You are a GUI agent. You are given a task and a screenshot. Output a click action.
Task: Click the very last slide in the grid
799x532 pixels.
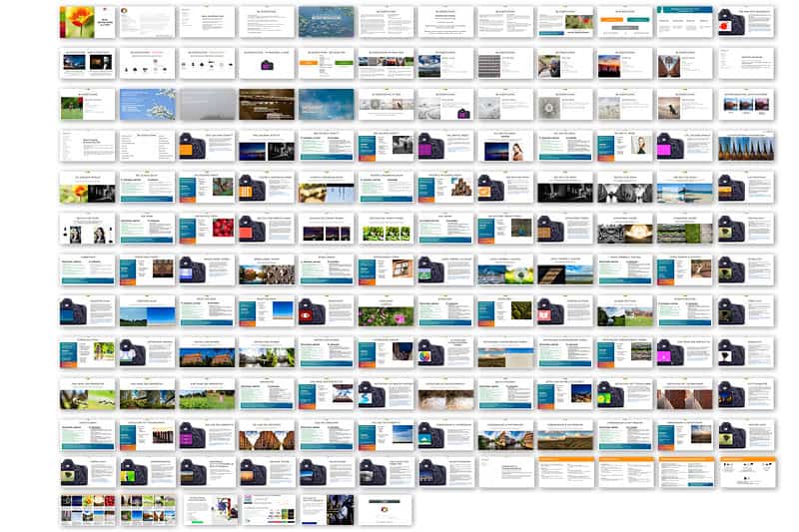pyautogui.click(x=387, y=509)
